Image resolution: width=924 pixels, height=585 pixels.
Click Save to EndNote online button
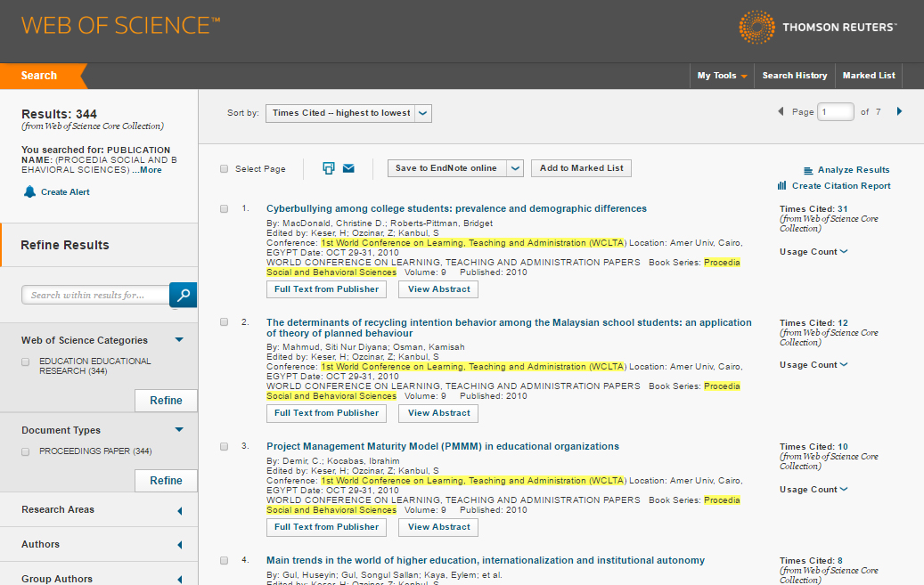[x=446, y=168]
